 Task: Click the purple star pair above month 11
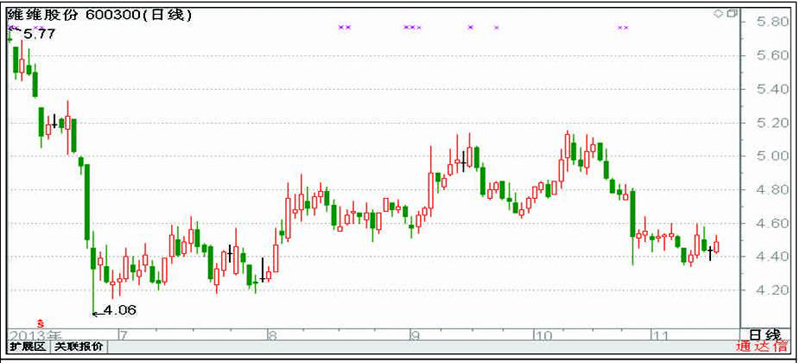tap(623, 28)
